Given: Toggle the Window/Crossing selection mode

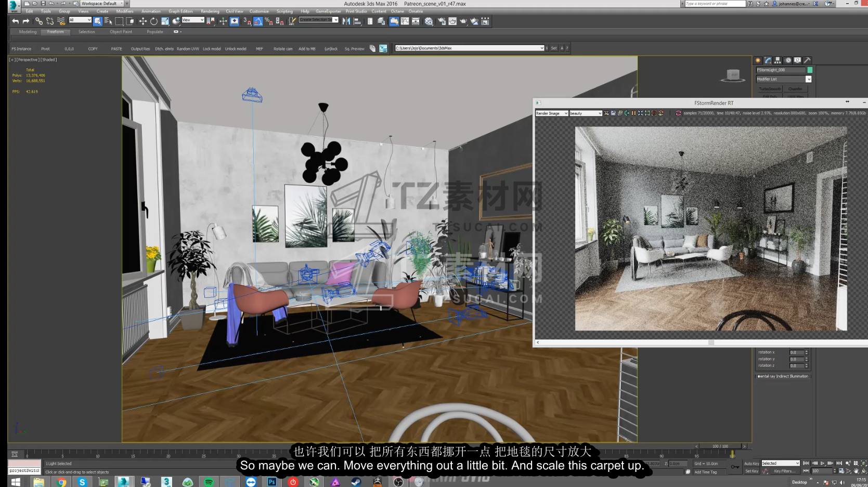Looking at the screenshot, I should 130,21.
